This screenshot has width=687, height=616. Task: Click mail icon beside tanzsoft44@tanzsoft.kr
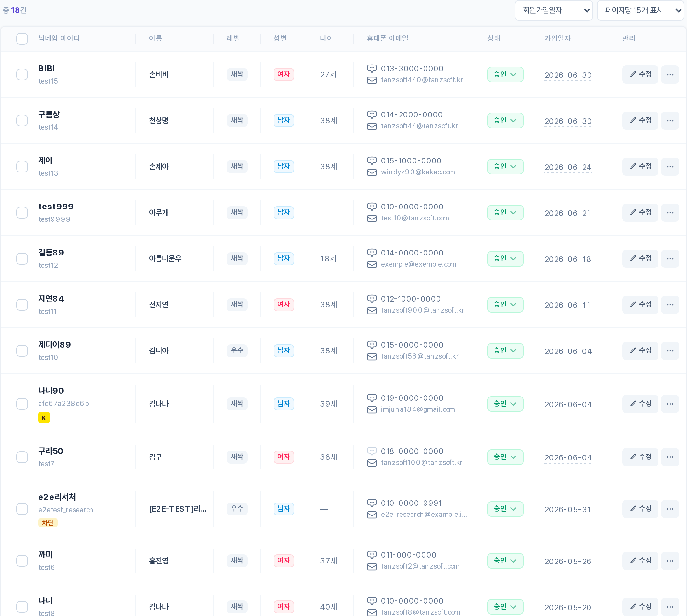point(372,126)
